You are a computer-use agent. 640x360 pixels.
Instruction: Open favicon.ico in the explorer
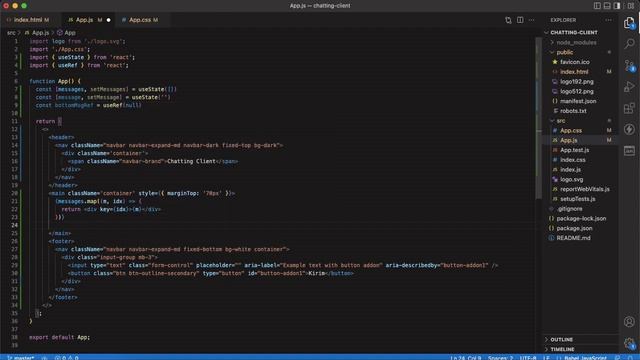pyautogui.click(x=574, y=62)
